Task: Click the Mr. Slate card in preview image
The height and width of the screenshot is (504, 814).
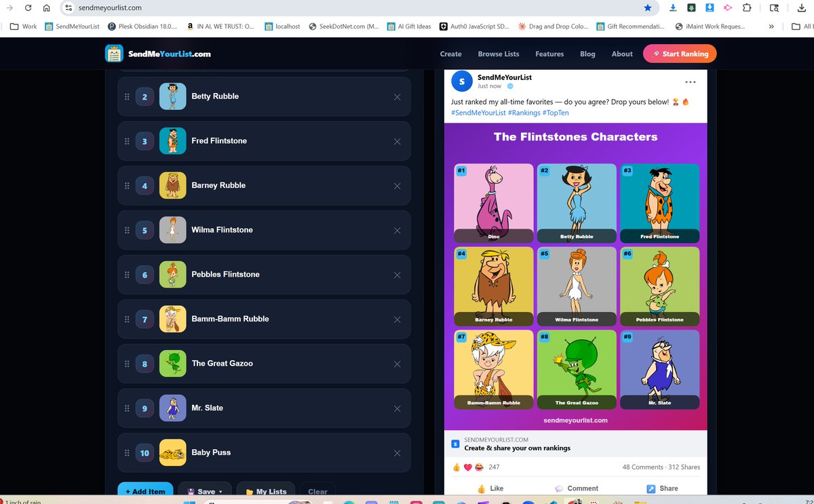Action: (x=659, y=369)
